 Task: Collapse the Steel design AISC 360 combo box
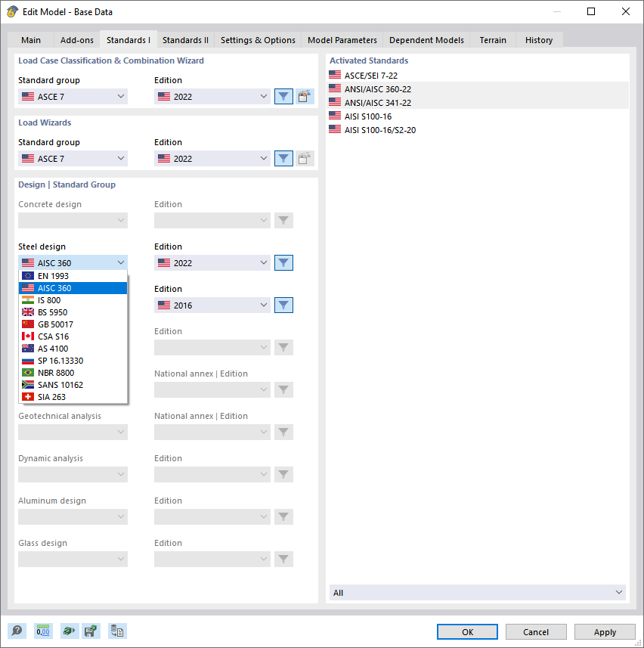coord(73,263)
